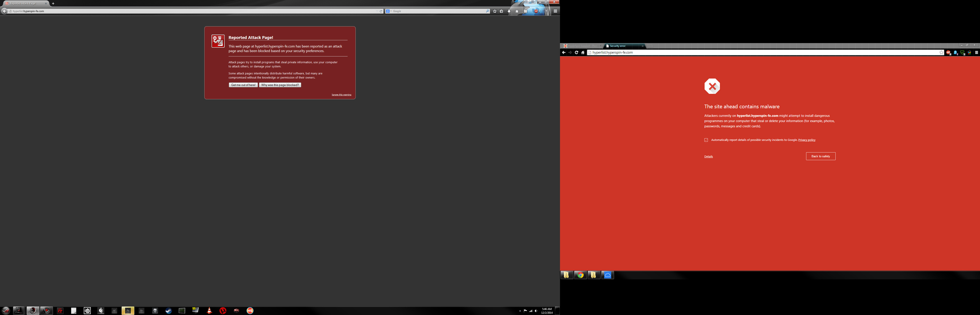Click Chrome back arrow

(x=564, y=52)
